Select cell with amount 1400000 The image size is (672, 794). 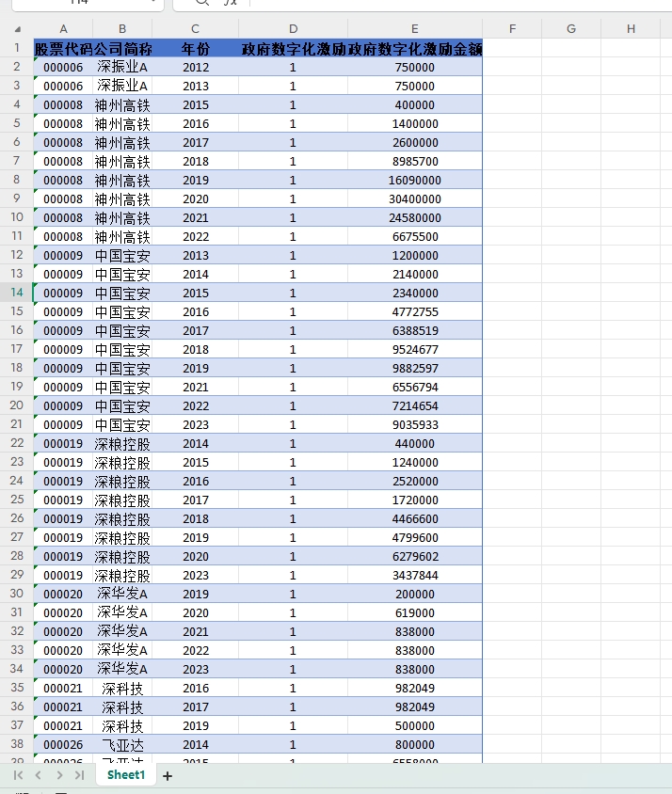[414, 123]
